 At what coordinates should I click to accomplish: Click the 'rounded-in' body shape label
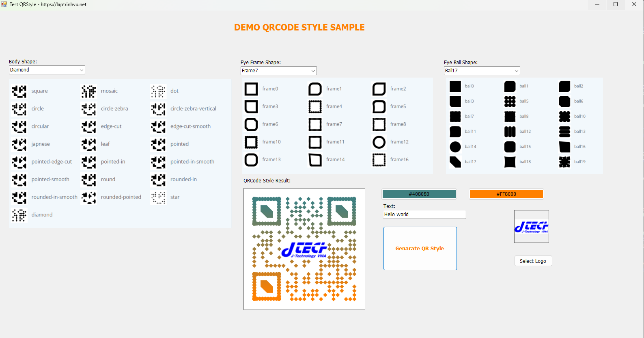coord(183,180)
